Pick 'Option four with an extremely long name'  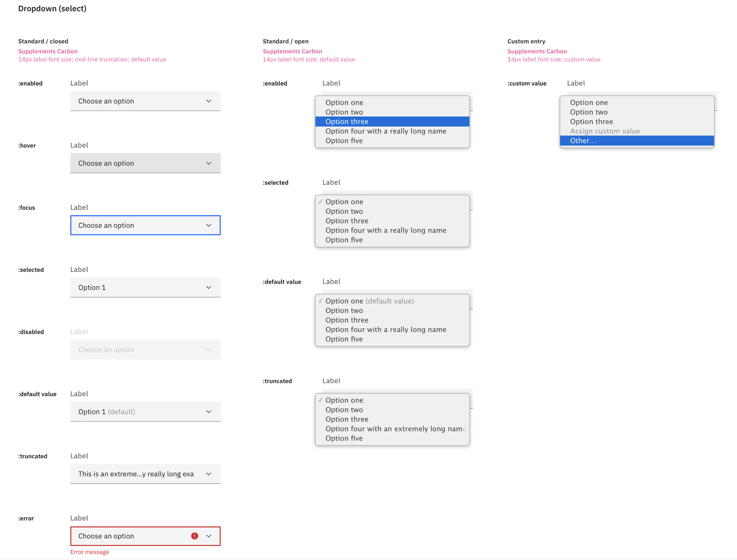click(395, 429)
